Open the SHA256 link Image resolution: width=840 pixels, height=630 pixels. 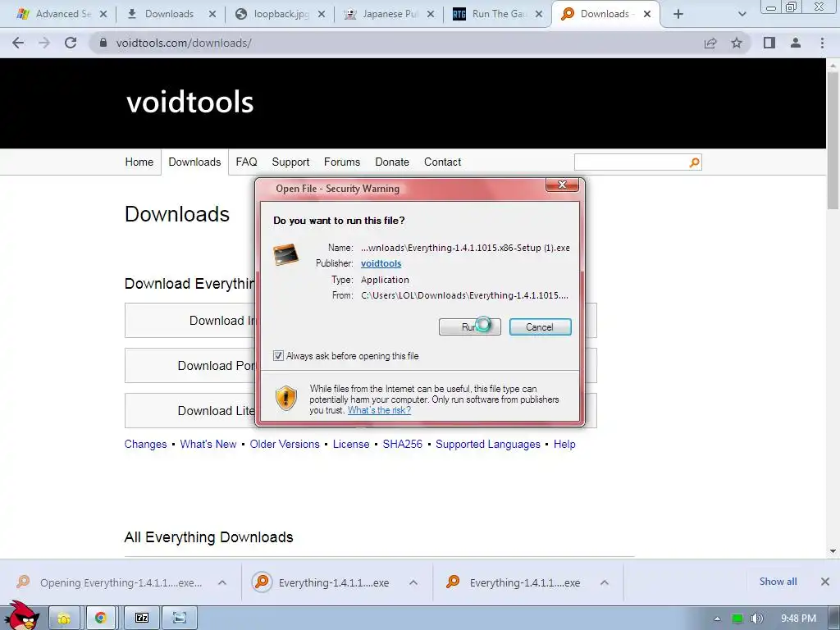[x=402, y=444]
